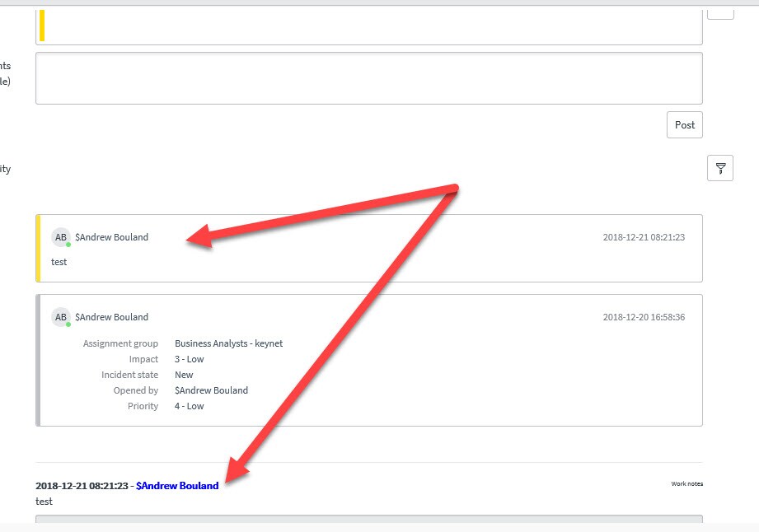Click the Business Analysts - keynet assignment group value

228,343
